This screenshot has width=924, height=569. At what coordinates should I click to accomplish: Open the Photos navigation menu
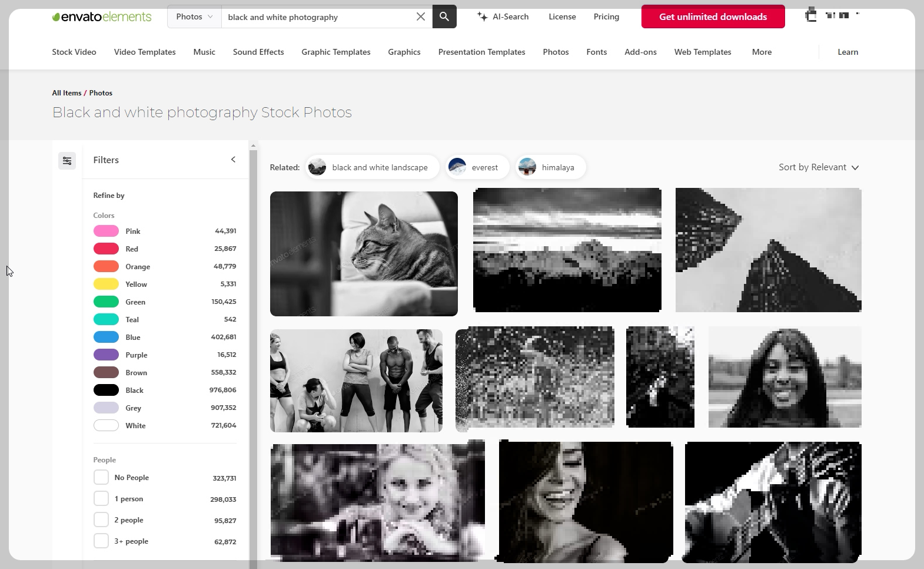click(556, 52)
